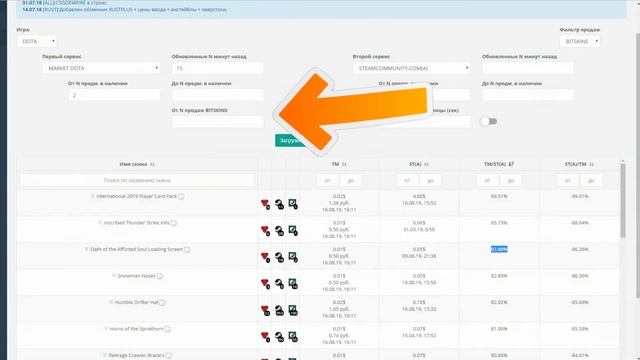Click teal square icon for Horns of the Spirethorn
Screen dimensions: 640x360
[293, 336]
